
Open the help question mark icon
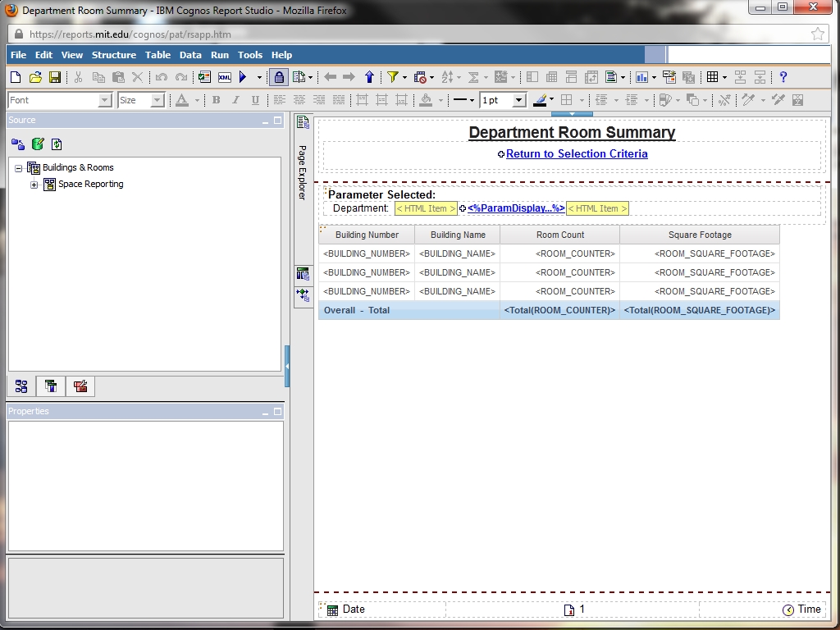click(783, 77)
